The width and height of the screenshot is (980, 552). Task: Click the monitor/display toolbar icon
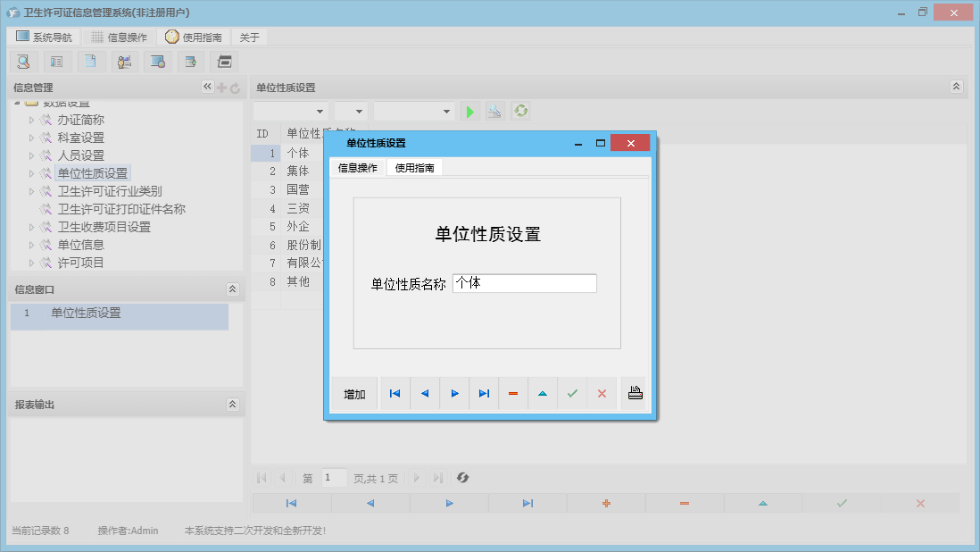click(158, 62)
